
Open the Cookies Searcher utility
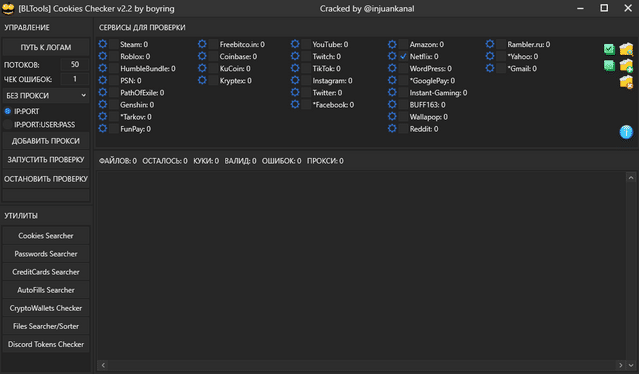(x=46, y=235)
